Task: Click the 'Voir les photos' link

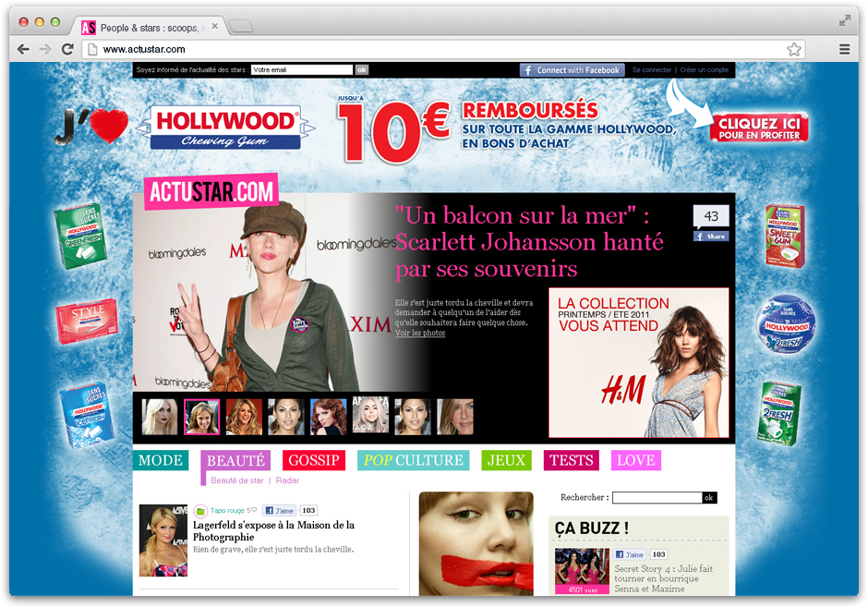Action: tap(420, 334)
